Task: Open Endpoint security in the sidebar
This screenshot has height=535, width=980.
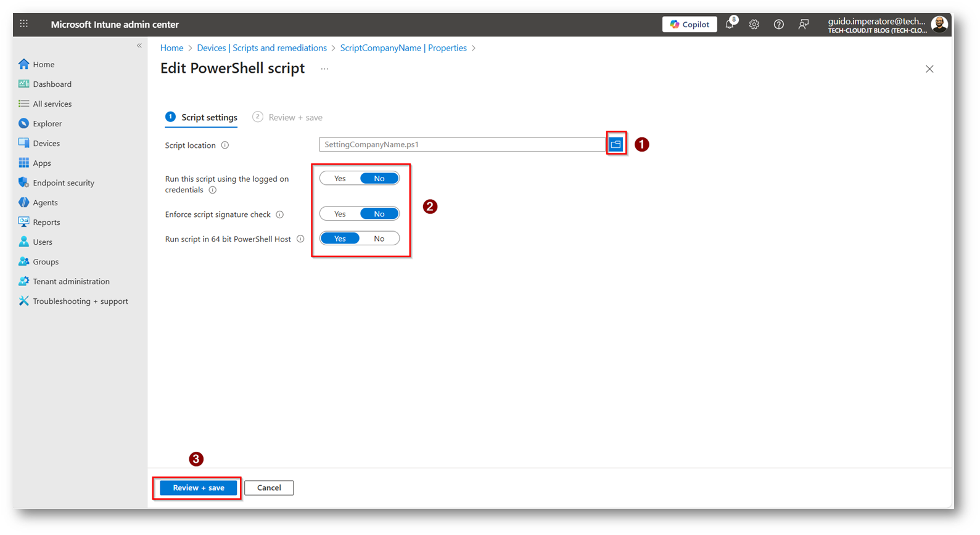Action: [63, 182]
